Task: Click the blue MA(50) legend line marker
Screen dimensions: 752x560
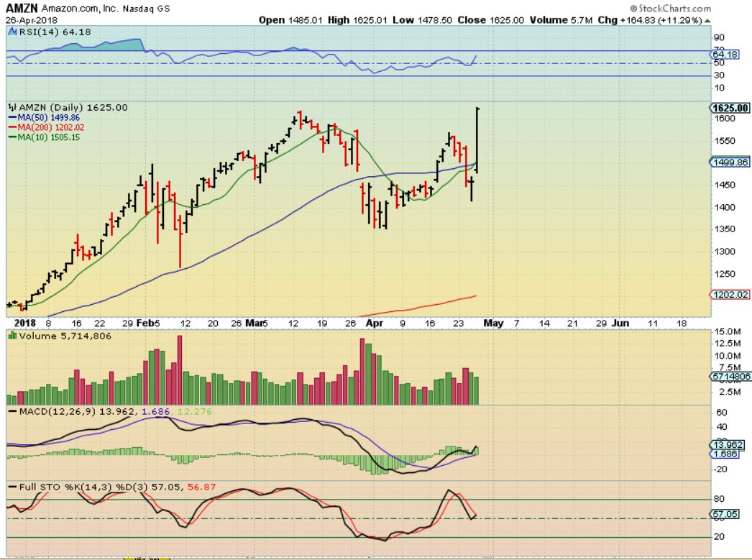Action: (x=12, y=117)
